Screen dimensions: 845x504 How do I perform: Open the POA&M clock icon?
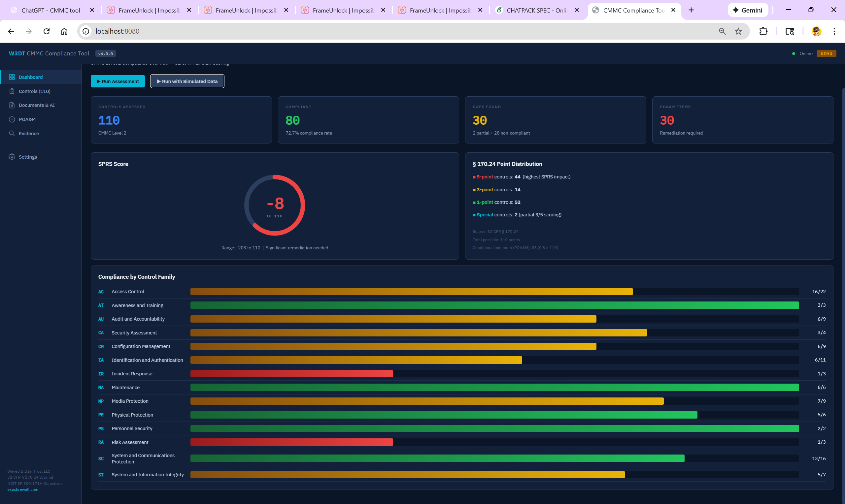pos(12,119)
